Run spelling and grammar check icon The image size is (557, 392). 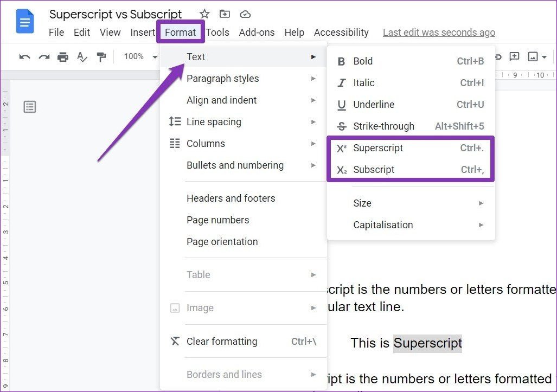[82, 57]
